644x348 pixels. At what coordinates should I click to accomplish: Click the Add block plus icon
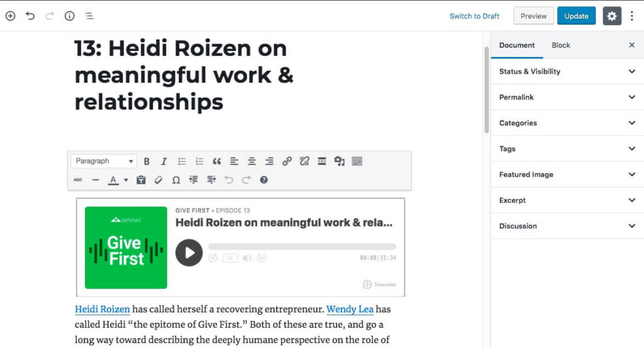(x=10, y=16)
